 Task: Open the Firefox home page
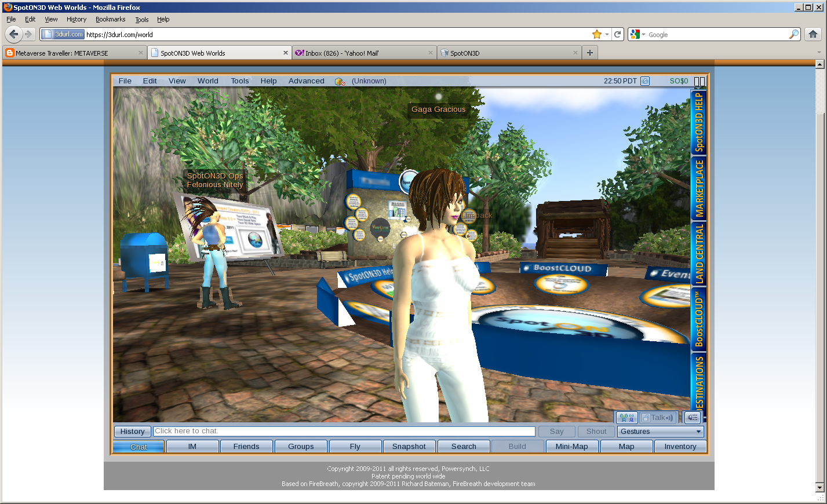(813, 34)
